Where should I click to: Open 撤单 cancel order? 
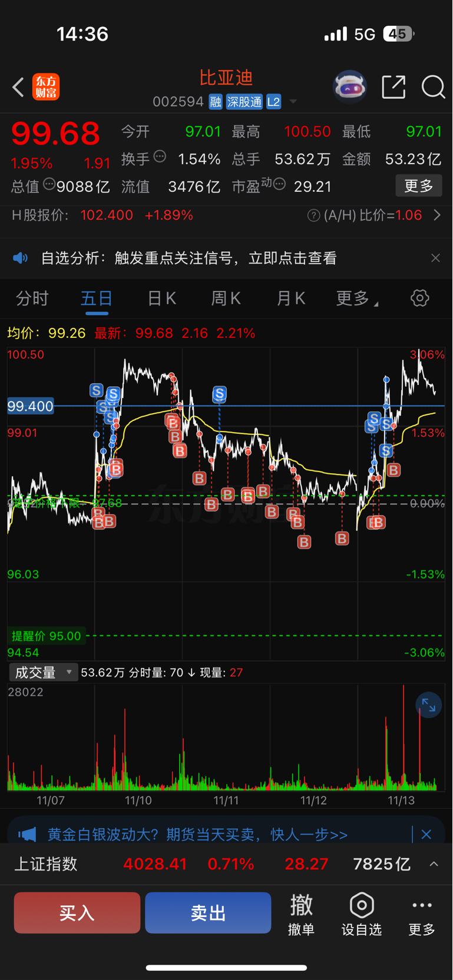point(301,915)
